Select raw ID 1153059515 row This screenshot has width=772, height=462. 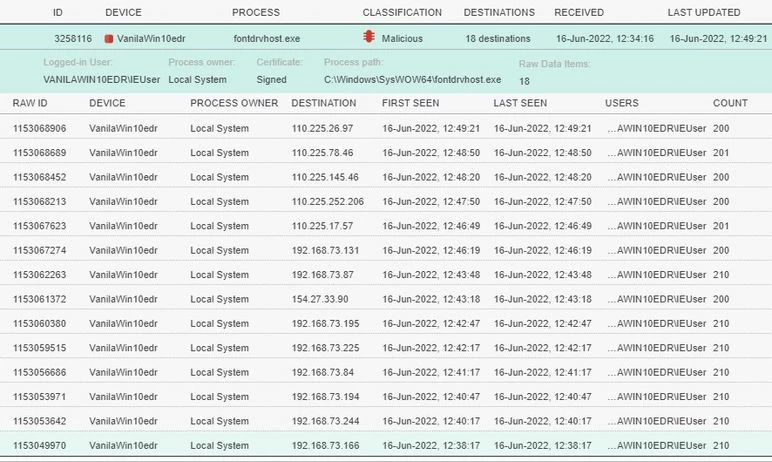(386, 348)
